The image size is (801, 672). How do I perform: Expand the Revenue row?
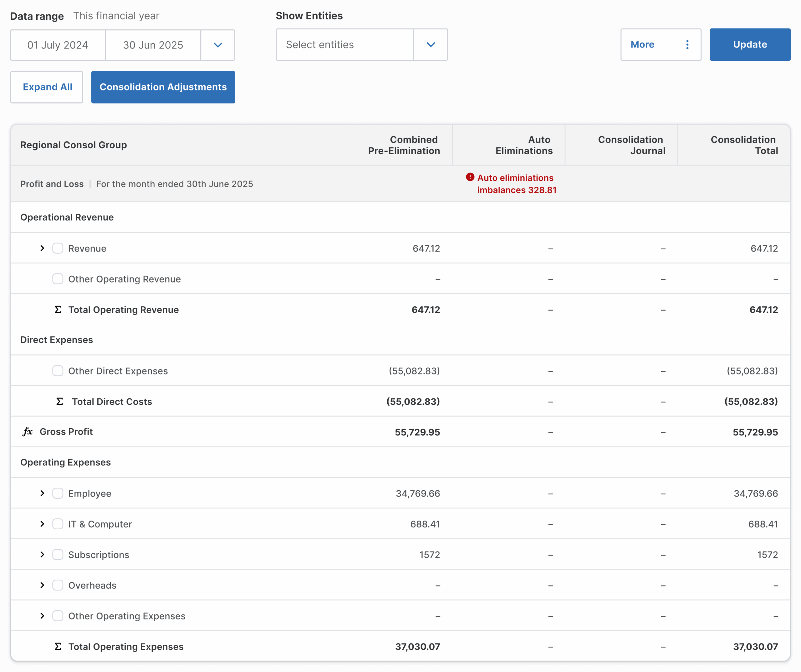[x=42, y=248]
